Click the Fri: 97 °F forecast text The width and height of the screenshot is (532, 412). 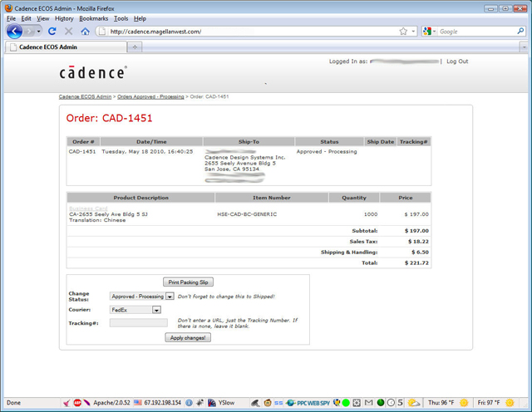click(x=489, y=403)
